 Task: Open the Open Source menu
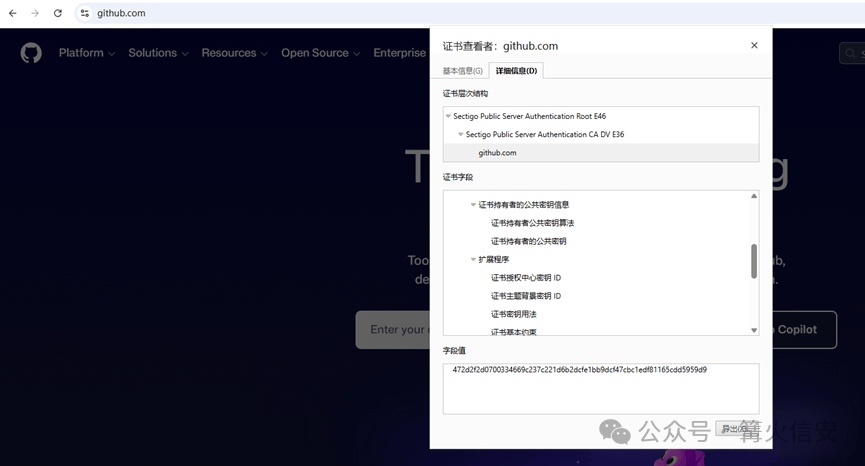coord(321,53)
